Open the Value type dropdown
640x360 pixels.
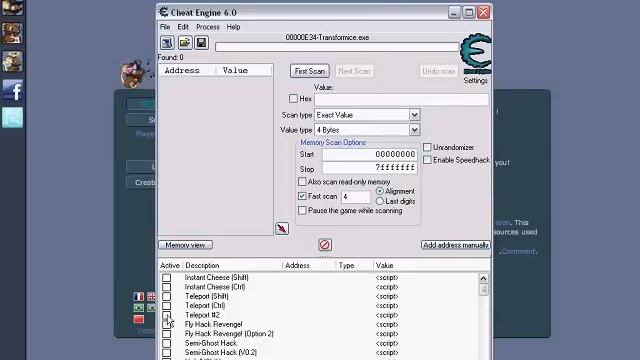(414, 130)
